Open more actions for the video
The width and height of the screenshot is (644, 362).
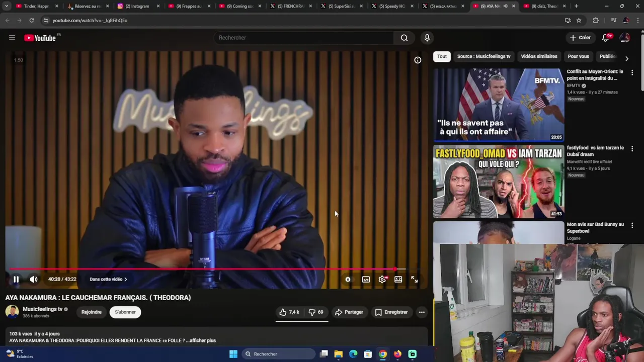(x=422, y=312)
